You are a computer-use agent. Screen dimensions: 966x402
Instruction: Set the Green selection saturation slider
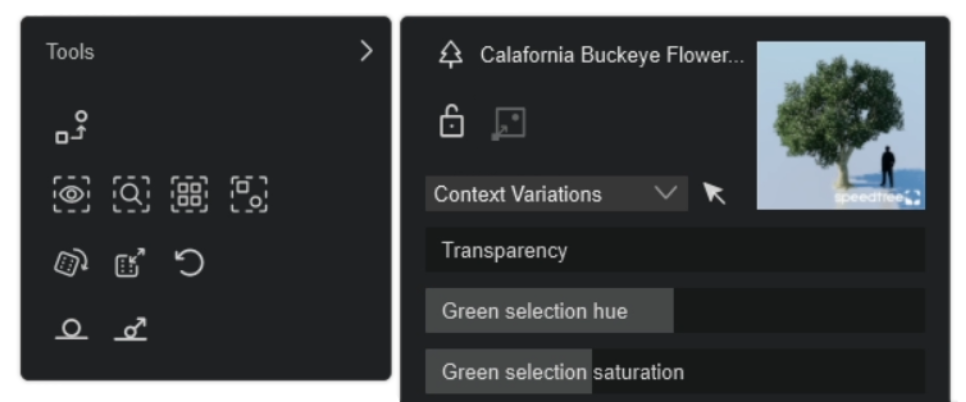click(x=675, y=371)
